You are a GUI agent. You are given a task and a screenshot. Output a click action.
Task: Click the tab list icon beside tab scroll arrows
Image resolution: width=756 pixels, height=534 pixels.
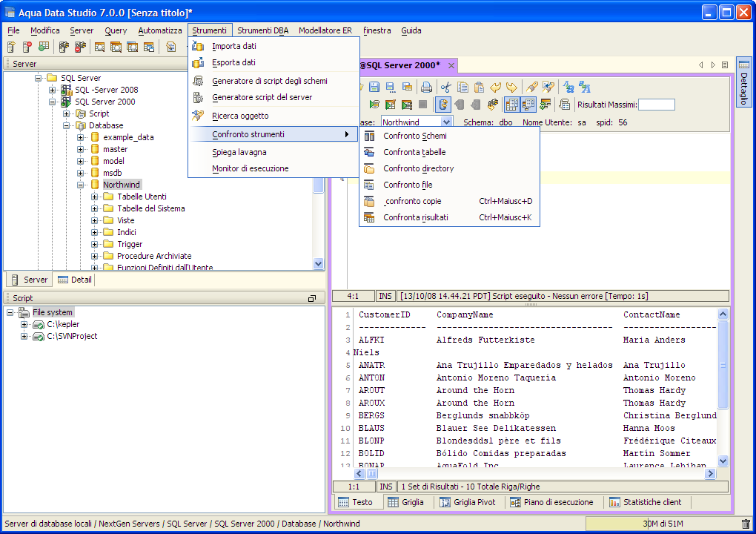click(725, 65)
